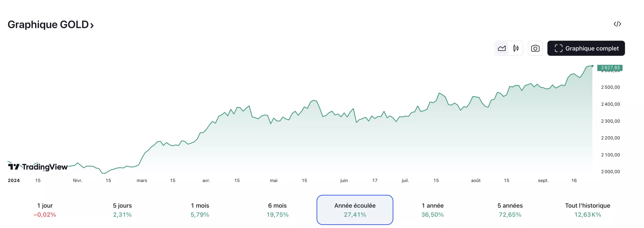Select the 6 mois time range
The image size is (644, 228).
point(277,210)
